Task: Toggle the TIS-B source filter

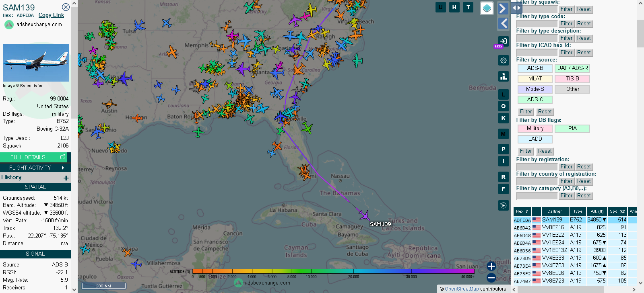Action: [572, 79]
